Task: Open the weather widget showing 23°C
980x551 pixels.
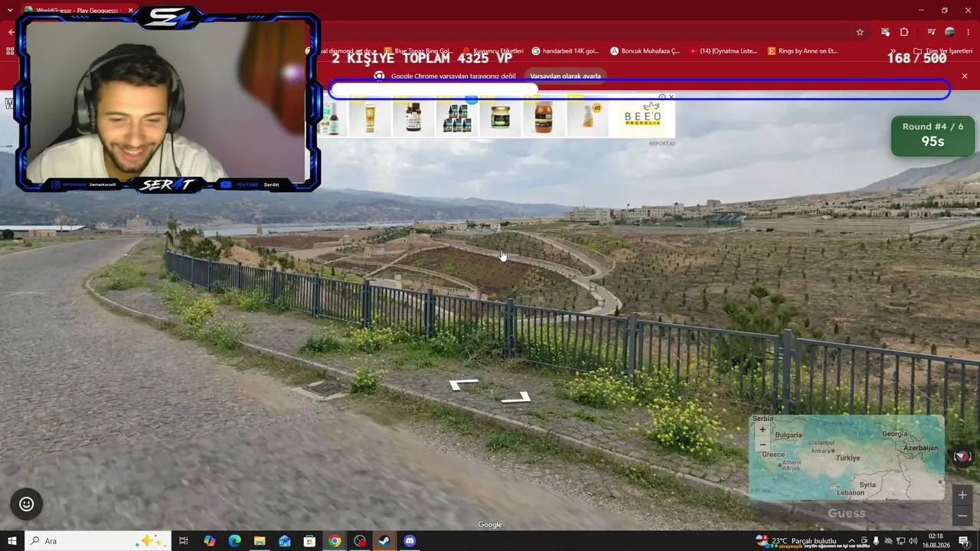Action: click(796, 541)
